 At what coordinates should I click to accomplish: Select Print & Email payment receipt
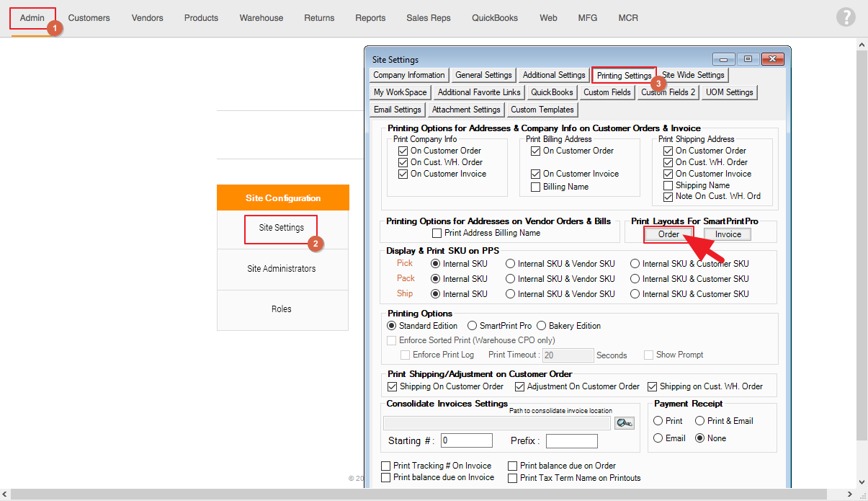coord(699,421)
